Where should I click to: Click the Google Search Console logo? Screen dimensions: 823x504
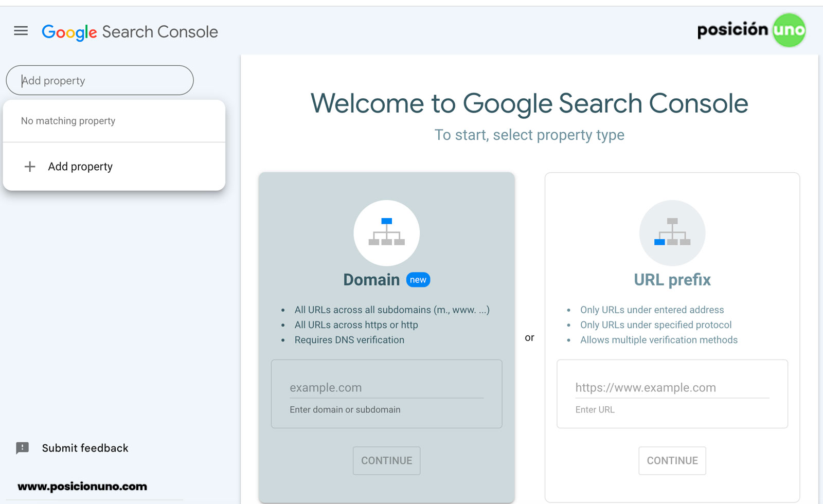click(130, 32)
